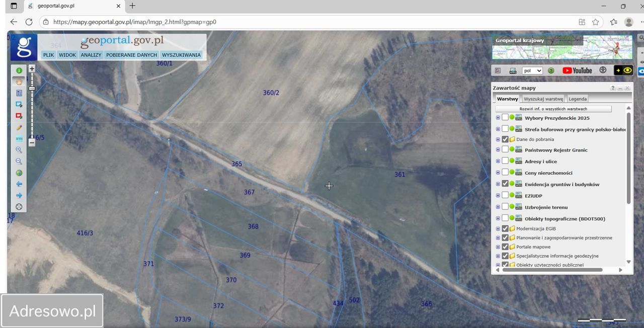Click the globe full extent icon

19,173
